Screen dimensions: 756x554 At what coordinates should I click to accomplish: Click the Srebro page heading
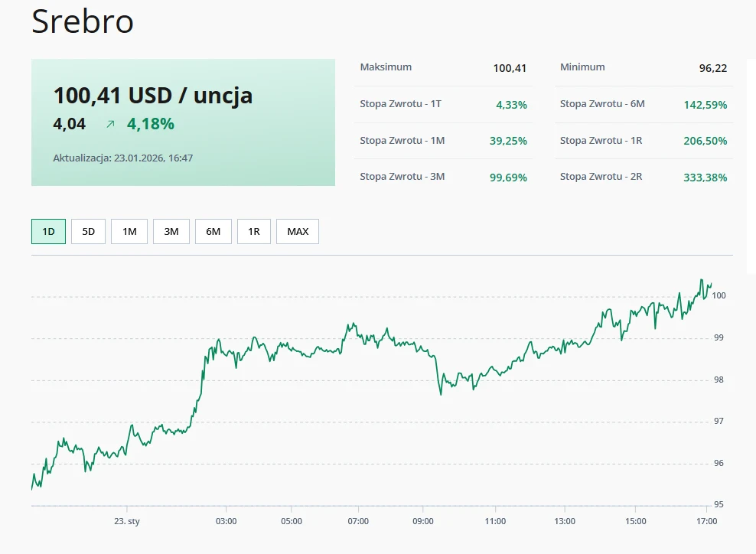point(83,22)
